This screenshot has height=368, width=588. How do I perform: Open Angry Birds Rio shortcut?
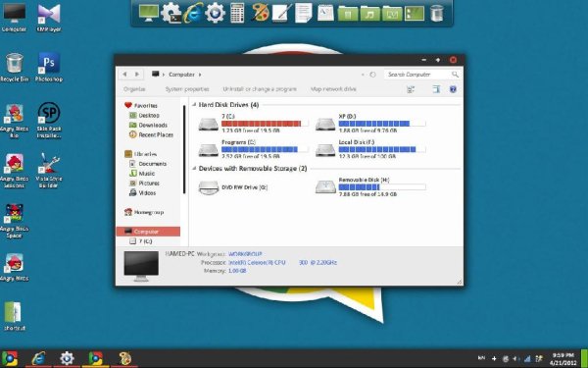[15, 120]
